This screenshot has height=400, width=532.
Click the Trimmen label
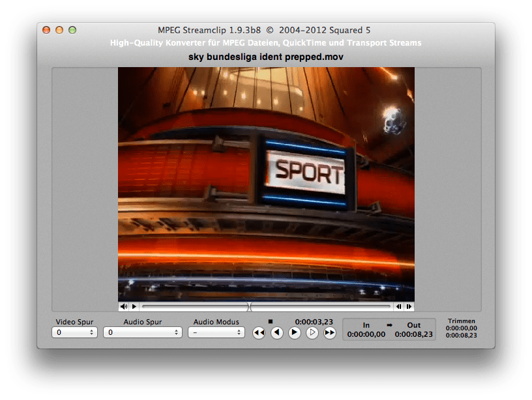click(462, 321)
